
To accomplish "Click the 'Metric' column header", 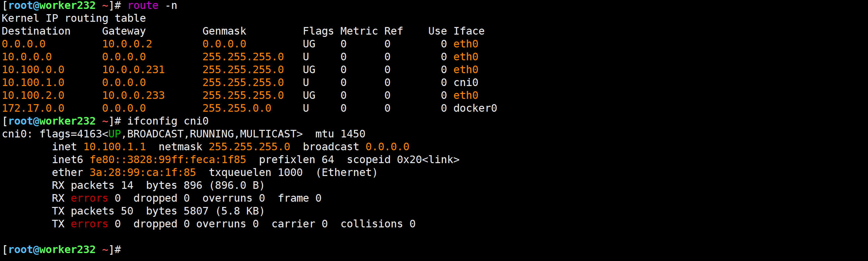I will pos(359,31).
